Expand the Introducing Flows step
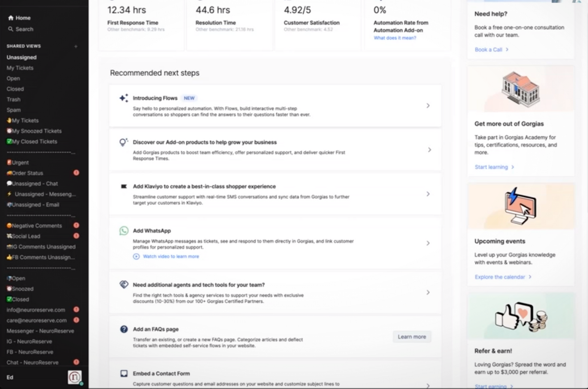This screenshot has width=588, height=389. 428,106
